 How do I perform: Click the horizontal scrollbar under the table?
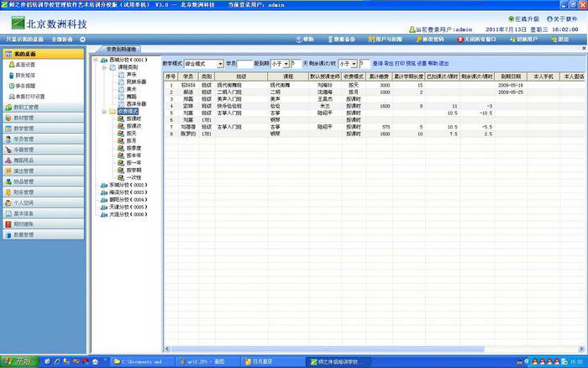point(328,349)
